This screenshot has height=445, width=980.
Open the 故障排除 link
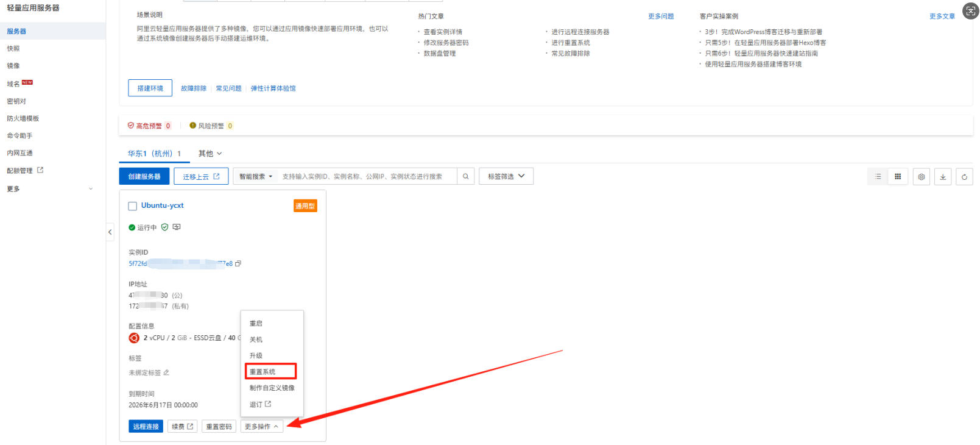[194, 88]
